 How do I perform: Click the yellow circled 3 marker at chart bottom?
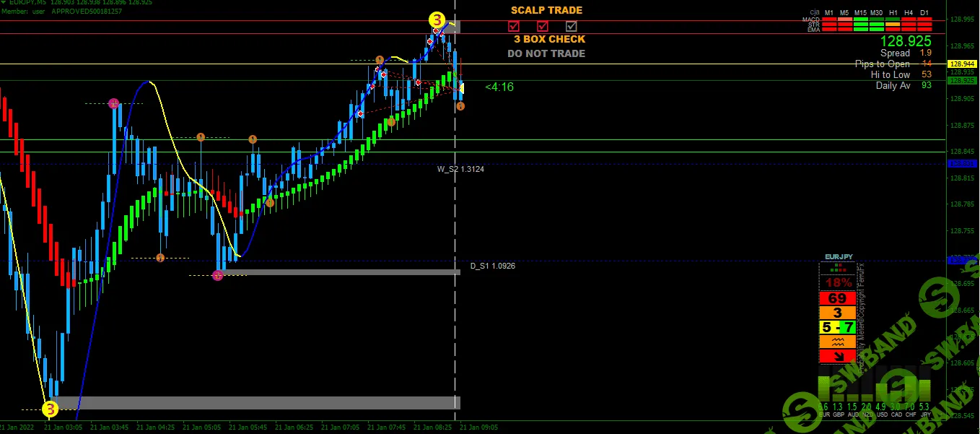(x=50, y=409)
